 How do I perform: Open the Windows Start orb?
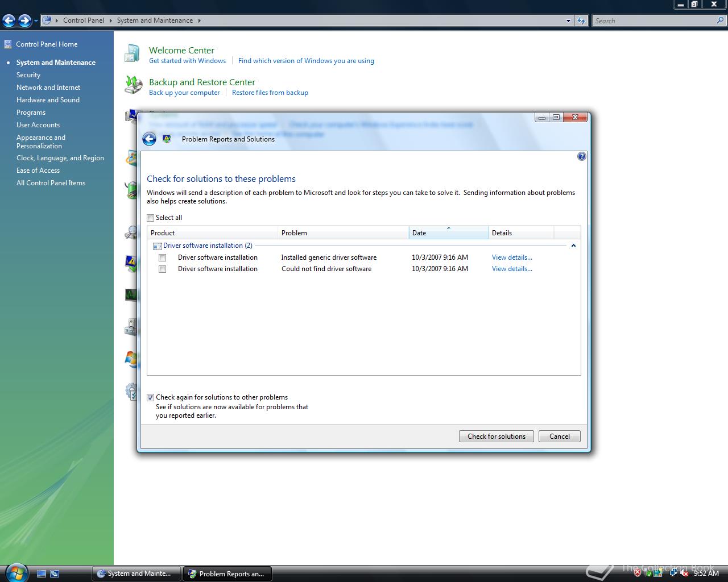tap(15, 572)
